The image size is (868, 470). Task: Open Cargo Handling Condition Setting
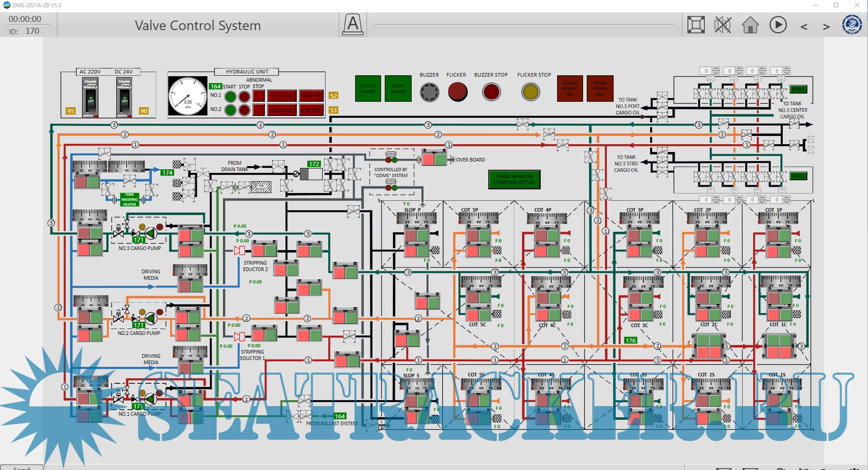(x=514, y=179)
